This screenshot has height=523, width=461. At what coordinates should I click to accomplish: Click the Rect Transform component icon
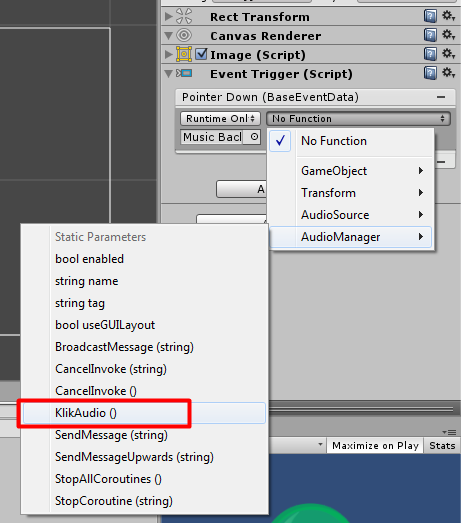click(x=184, y=16)
